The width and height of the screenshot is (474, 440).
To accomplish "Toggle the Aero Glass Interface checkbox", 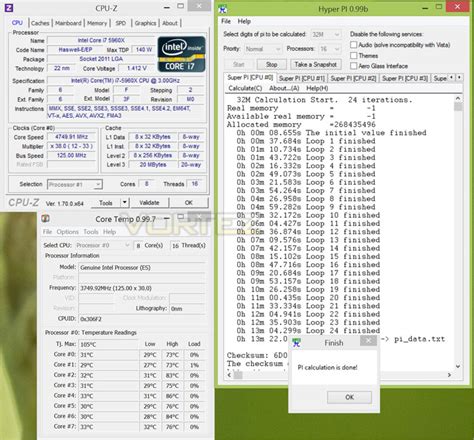I will [x=354, y=66].
